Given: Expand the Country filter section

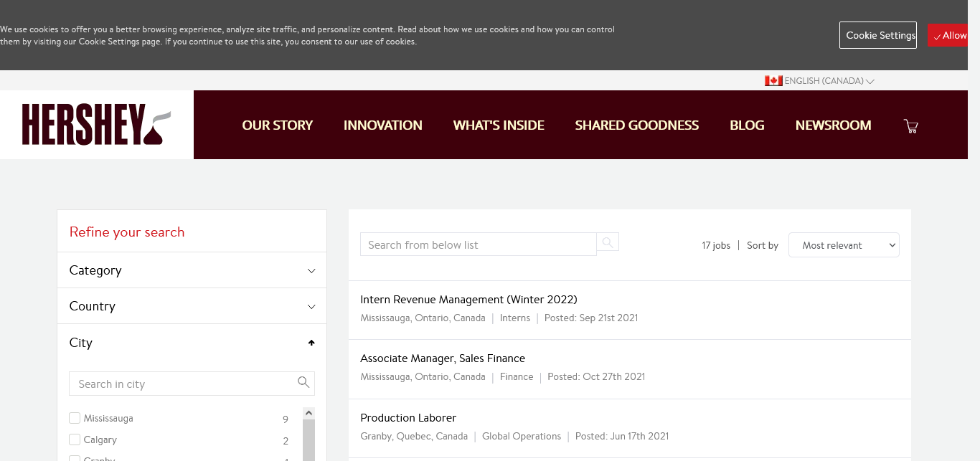Looking at the screenshot, I should tap(192, 306).
